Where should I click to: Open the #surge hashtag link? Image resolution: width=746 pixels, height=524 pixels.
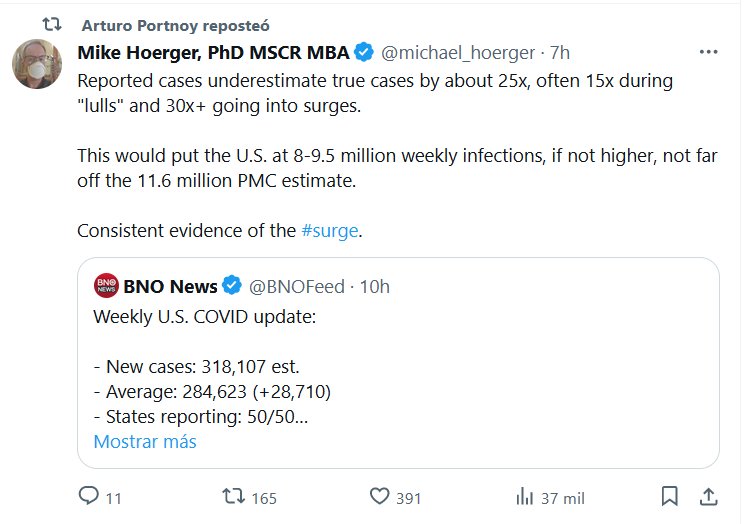pyautogui.click(x=329, y=230)
